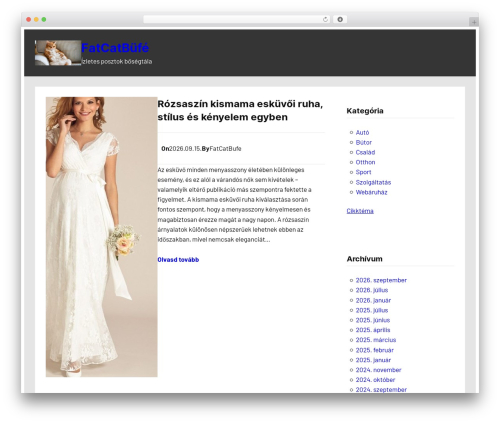Open archive 2024. november
The image size is (500, 423).
click(379, 370)
